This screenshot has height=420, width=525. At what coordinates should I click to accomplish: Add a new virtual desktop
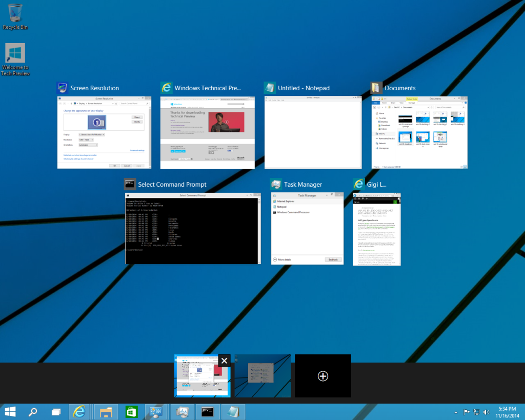click(x=323, y=376)
